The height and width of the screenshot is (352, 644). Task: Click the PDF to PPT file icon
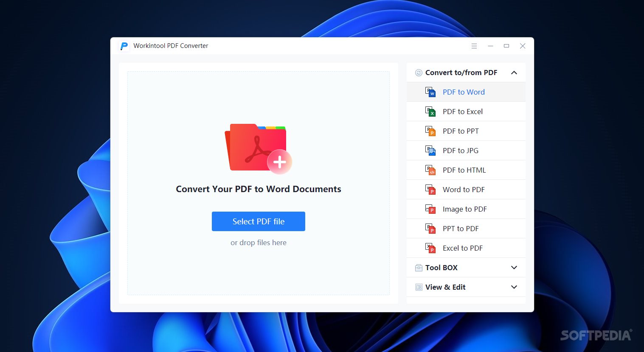430,131
